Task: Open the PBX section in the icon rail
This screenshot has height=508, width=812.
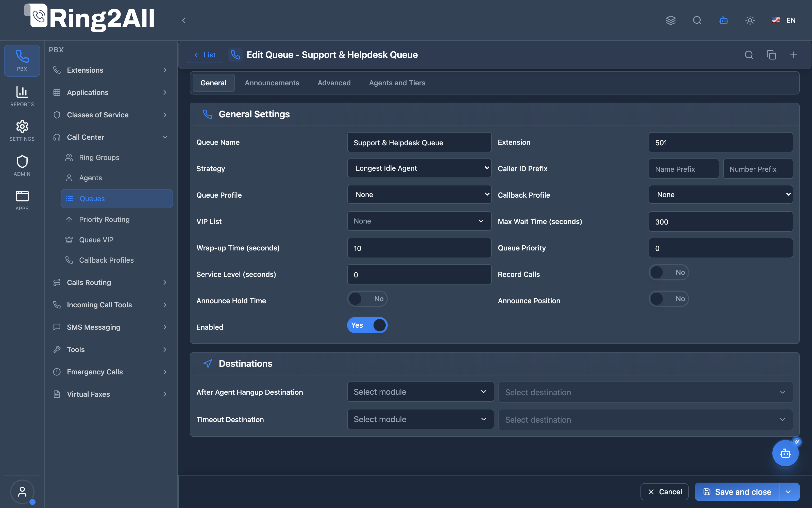Action: 22,60
